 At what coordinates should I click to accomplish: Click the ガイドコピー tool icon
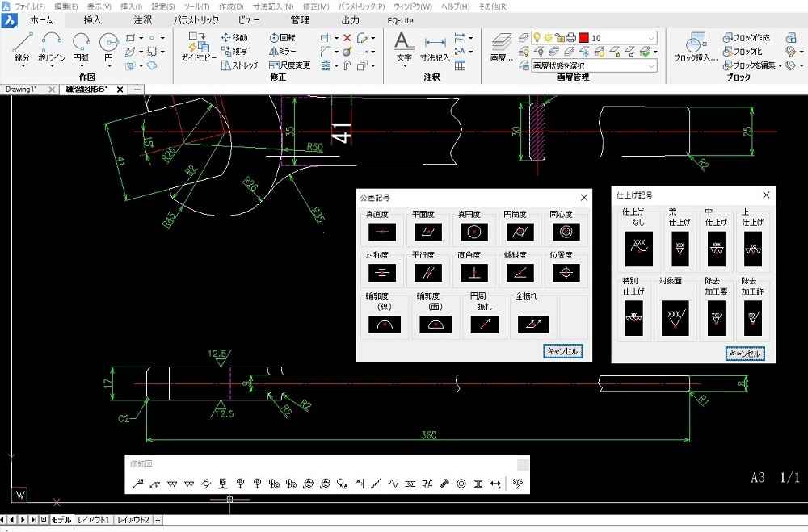click(x=197, y=42)
